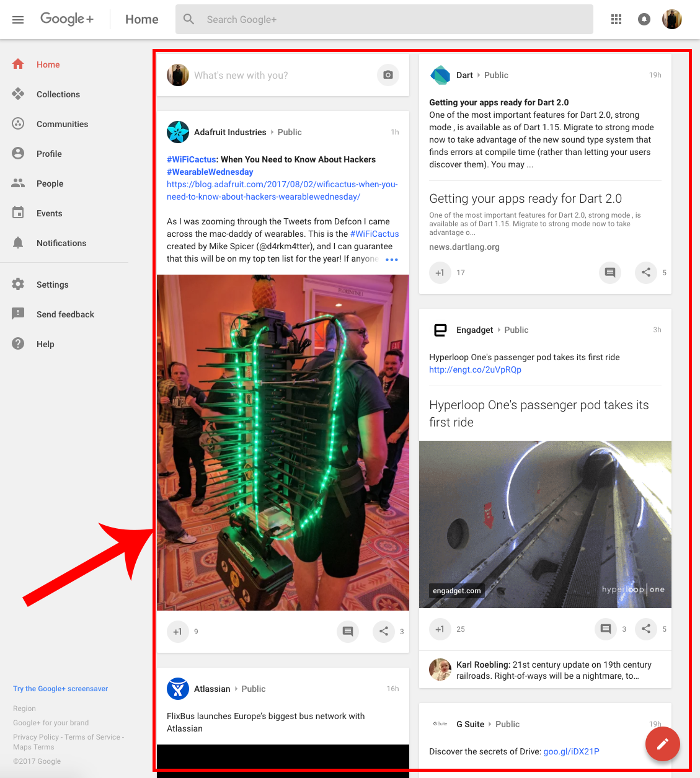This screenshot has width=700, height=778.
Task: Click the Hyperloop One's passenger pod headline
Action: pyautogui.click(x=539, y=413)
